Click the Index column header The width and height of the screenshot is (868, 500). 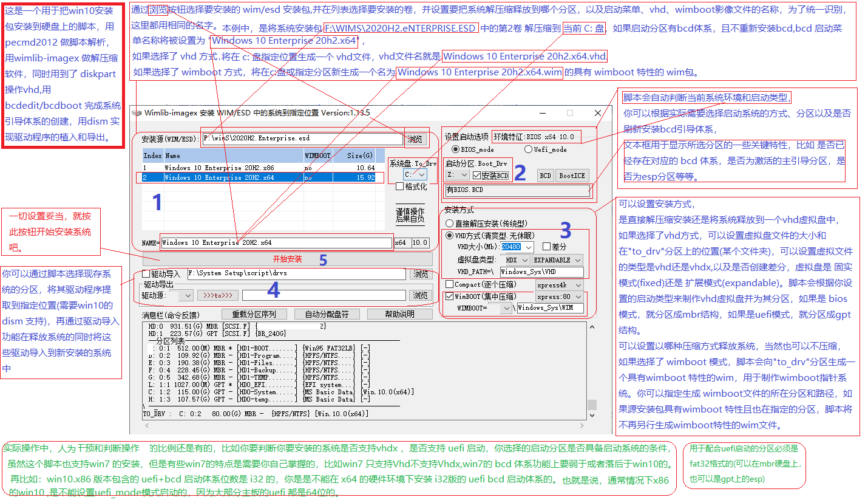152,156
